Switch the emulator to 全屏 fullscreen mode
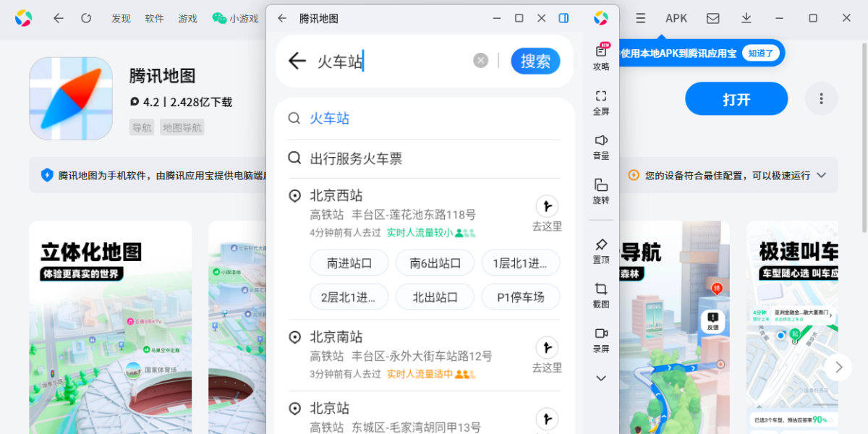 (600, 100)
